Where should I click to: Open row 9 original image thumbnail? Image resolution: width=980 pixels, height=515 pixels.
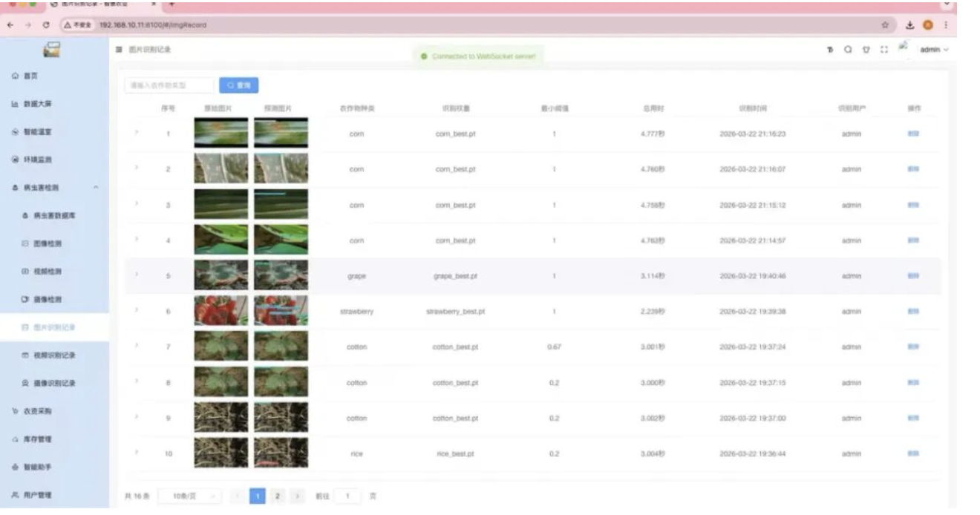coord(221,418)
